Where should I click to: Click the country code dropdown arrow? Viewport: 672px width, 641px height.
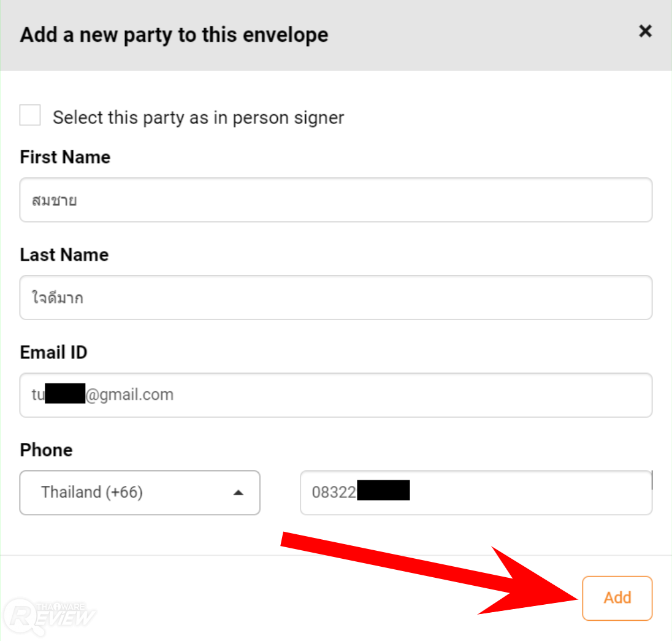239,493
